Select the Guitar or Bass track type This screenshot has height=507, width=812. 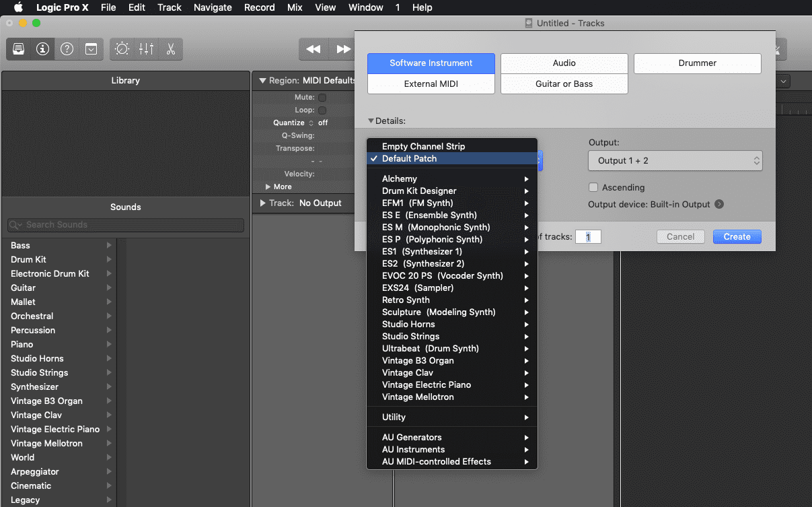pos(564,84)
